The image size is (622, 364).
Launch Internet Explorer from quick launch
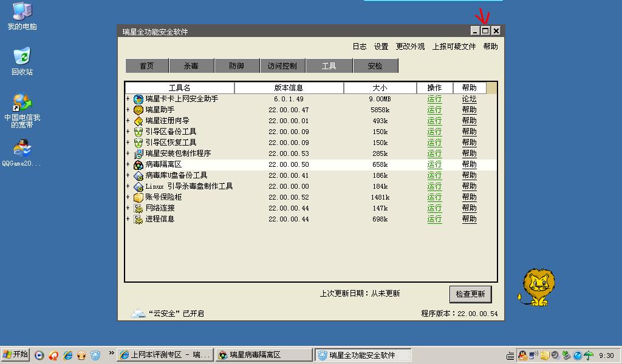(x=67, y=356)
